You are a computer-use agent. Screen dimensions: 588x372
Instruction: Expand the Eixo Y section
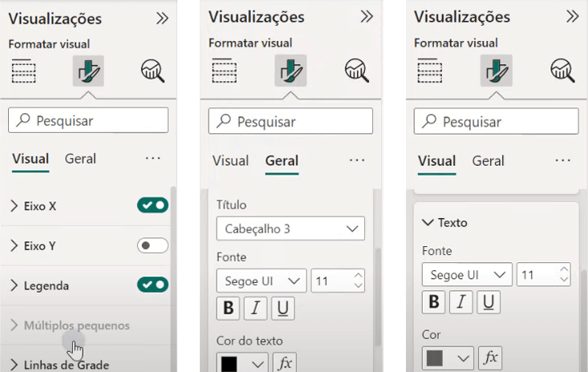pos(14,246)
